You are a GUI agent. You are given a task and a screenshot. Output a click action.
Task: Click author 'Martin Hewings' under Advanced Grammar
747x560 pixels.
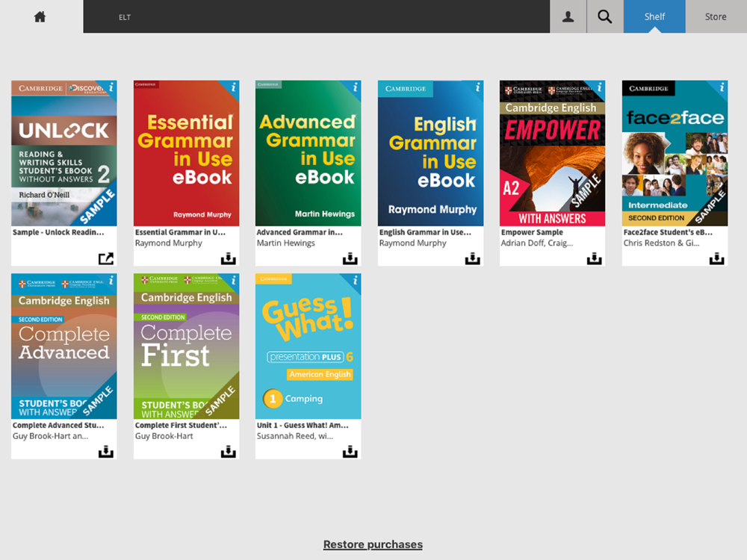[x=286, y=243]
